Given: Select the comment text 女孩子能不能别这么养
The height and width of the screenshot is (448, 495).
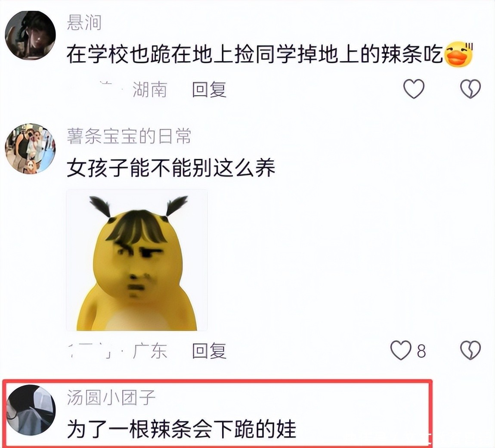Looking at the screenshot, I should (171, 168).
